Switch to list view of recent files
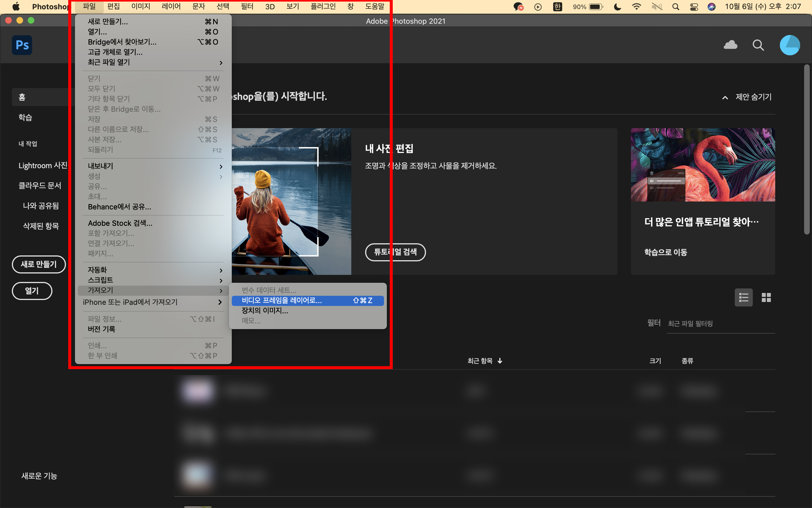Screen dimensions: 812x508 [743, 297]
